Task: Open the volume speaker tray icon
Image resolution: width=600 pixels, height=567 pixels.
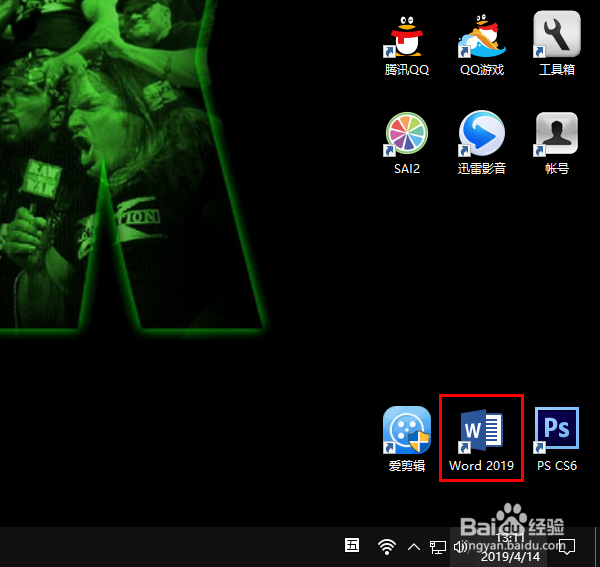Action: 460,547
